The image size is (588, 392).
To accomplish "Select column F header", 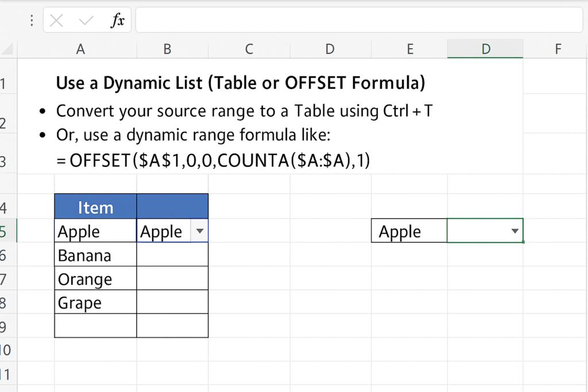I will tap(557, 49).
